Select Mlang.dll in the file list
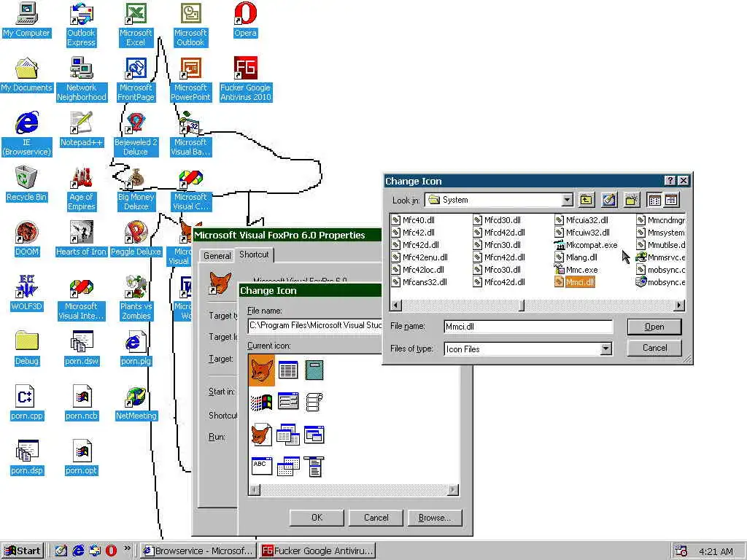 pos(576,257)
